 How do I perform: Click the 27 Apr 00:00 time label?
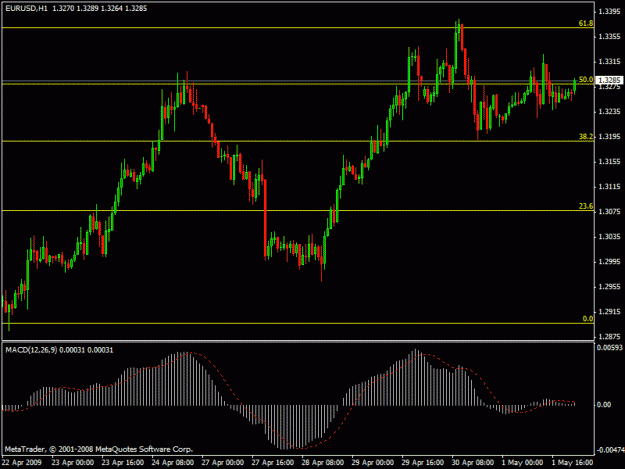point(222,463)
